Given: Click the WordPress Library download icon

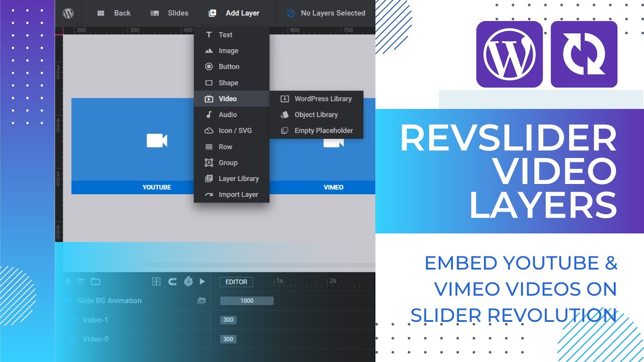Looking at the screenshot, I should 285,99.
